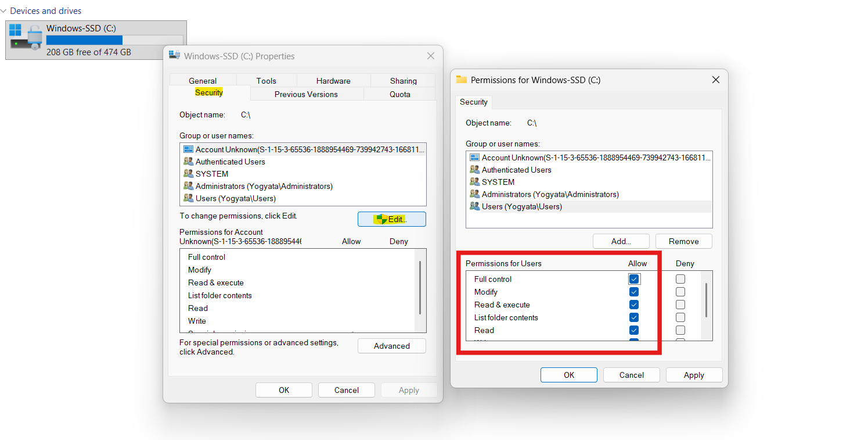This screenshot has height=440, width=868.
Task: Click the folder icon in Permissions dialog title
Action: (x=462, y=80)
